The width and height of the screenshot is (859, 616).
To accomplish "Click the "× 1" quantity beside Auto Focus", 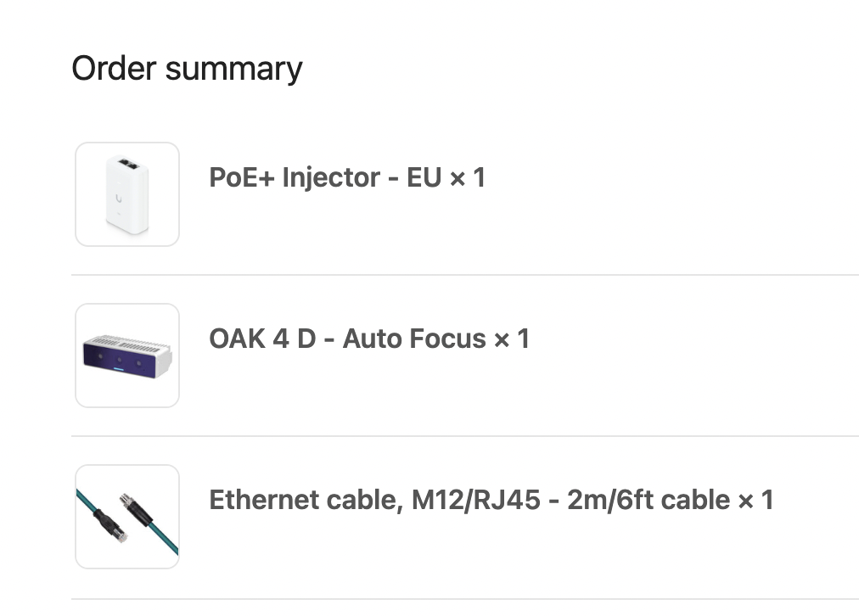I will coord(512,339).
